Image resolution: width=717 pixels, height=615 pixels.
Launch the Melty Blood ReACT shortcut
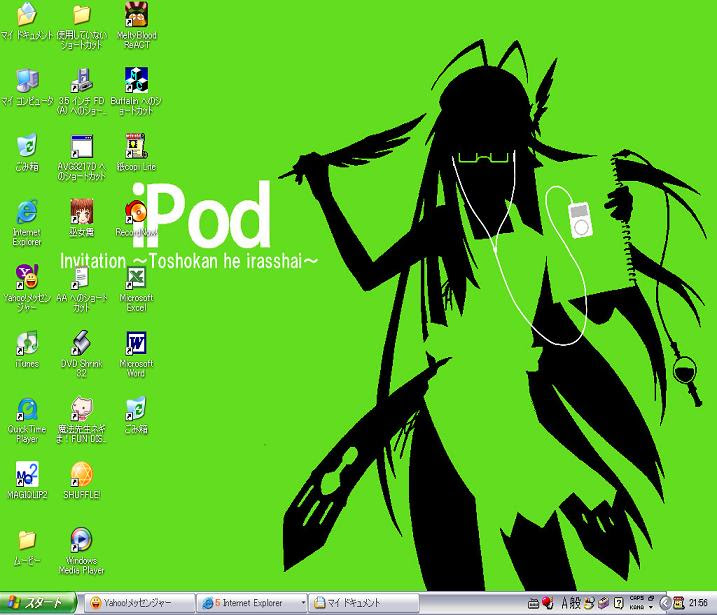136,15
